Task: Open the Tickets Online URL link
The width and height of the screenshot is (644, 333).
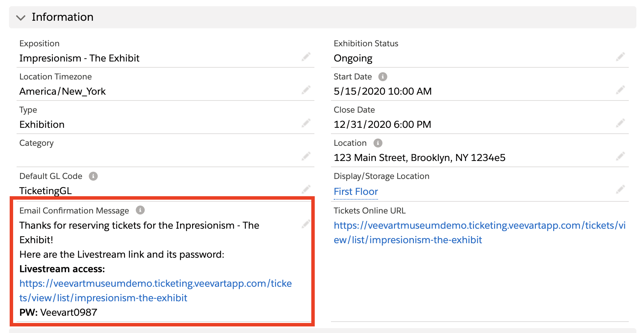Action: click(479, 232)
